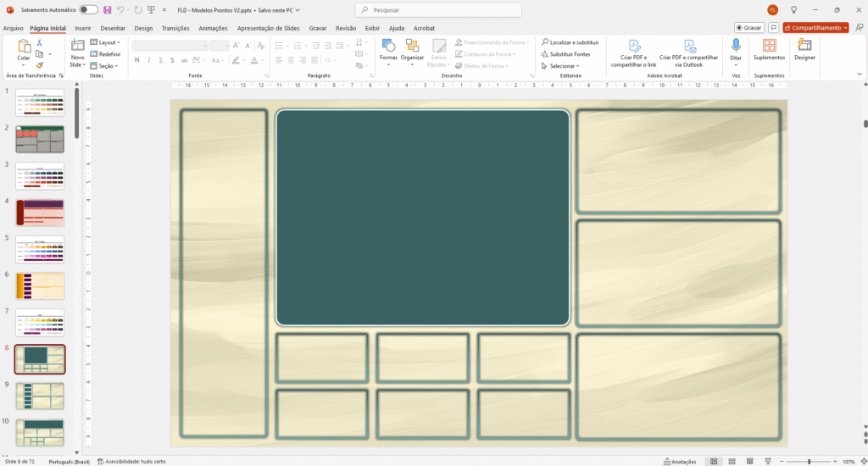Open the Suplementos add-ins icon

[x=769, y=50]
